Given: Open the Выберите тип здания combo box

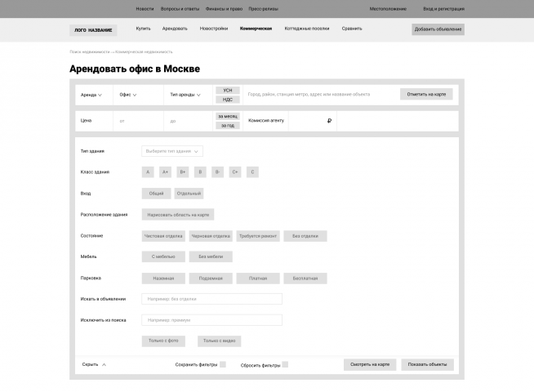Looking at the screenshot, I should click(172, 151).
